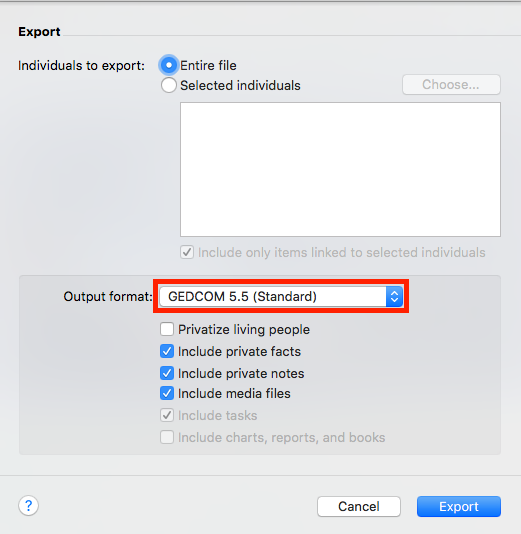Select the Entire file radio button
This screenshot has height=534, width=521.
(x=169, y=65)
